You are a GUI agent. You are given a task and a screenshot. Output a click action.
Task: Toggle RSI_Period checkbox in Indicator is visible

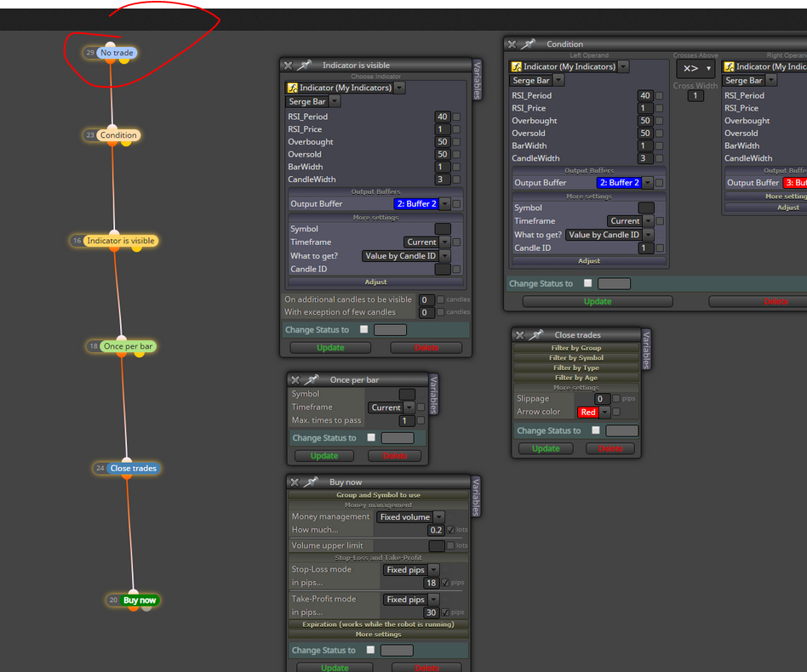[x=456, y=117]
